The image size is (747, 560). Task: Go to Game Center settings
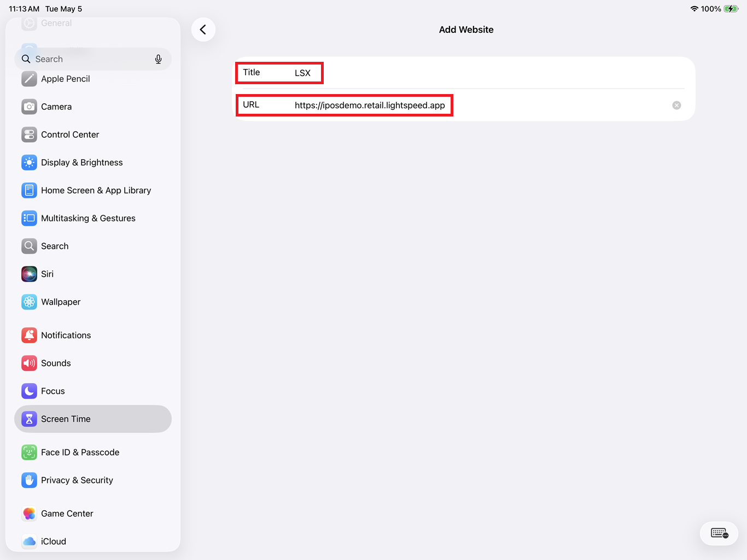point(93,514)
